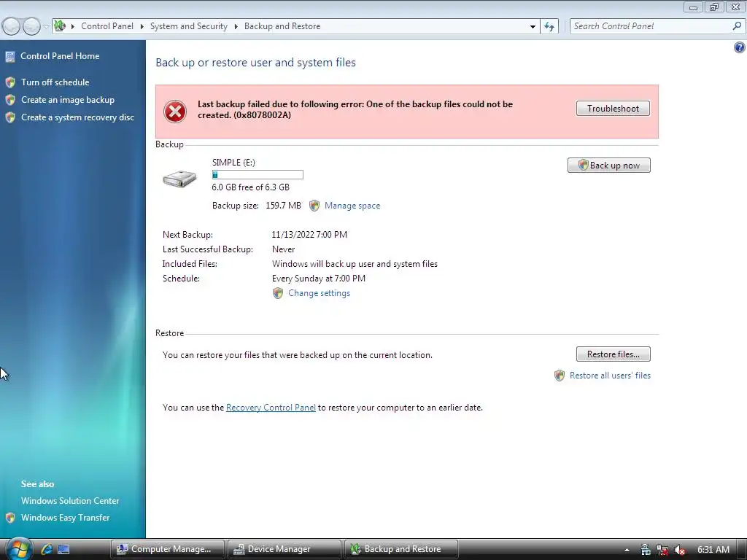Switch to Computer Management taskbar button
The width and height of the screenshot is (747, 560).
point(168,549)
